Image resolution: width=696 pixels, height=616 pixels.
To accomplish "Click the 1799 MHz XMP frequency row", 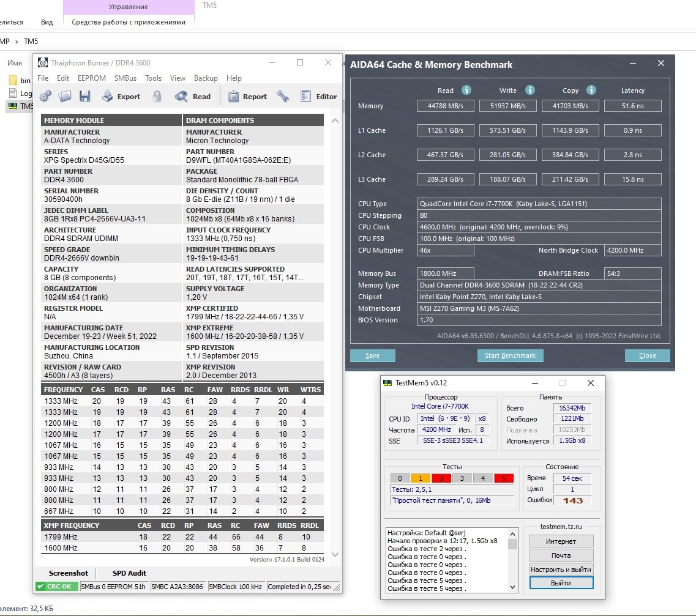I will [x=182, y=536].
